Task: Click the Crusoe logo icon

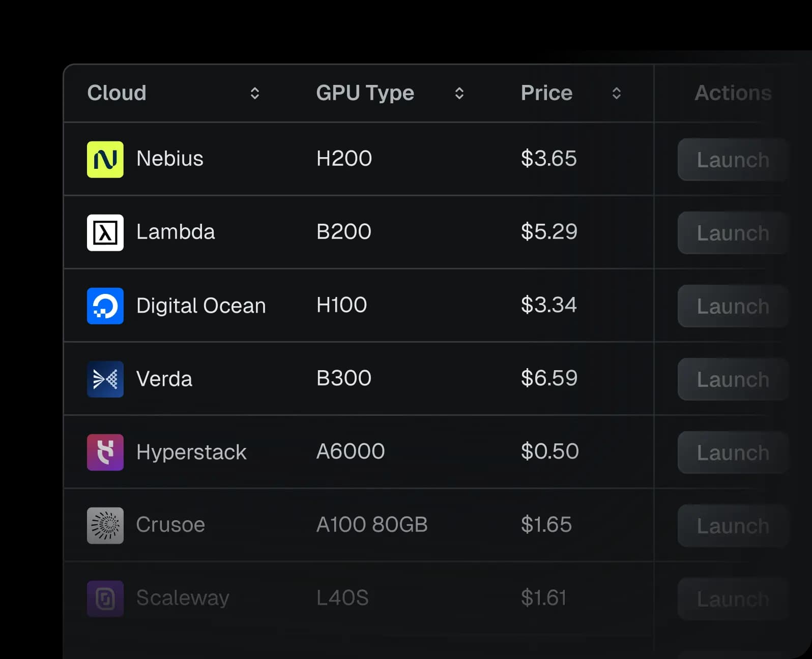Action: (105, 525)
